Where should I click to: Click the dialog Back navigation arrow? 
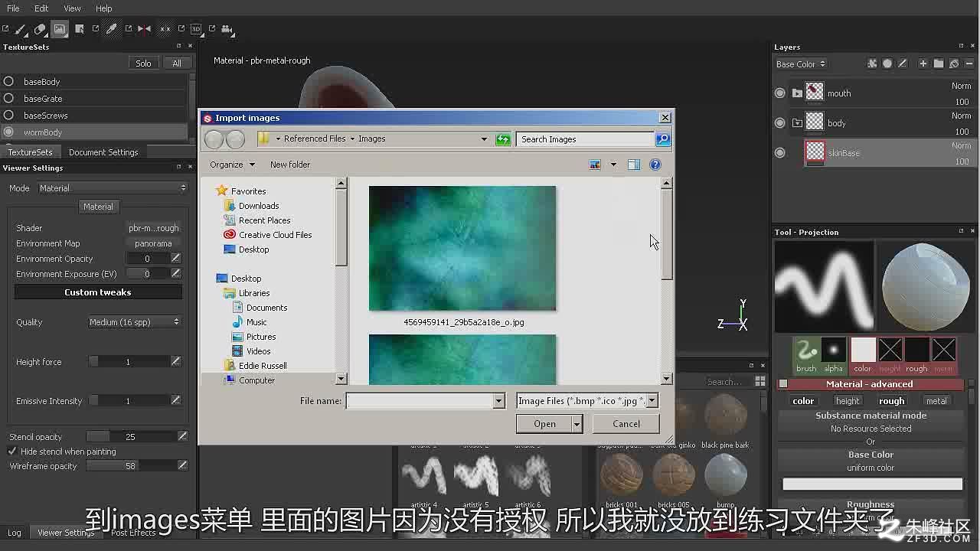[x=214, y=139]
